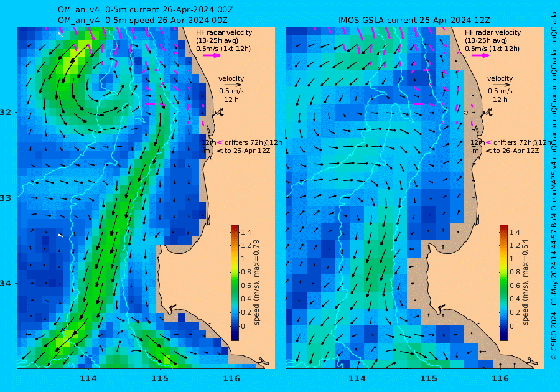Click the 0.6 tick on right colorbar
Viewport: 560px width, 392px height.
coord(515,286)
